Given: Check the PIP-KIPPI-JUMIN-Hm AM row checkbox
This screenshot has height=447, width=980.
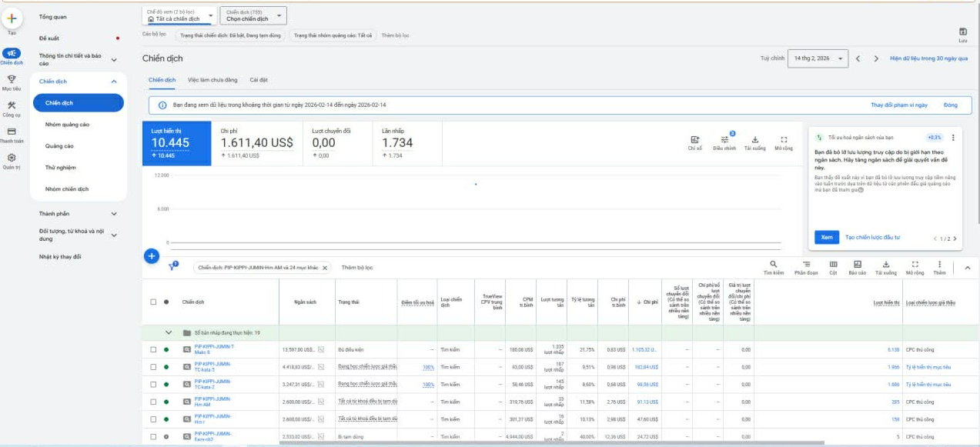Looking at the screenshot, I should pos(153,402).
